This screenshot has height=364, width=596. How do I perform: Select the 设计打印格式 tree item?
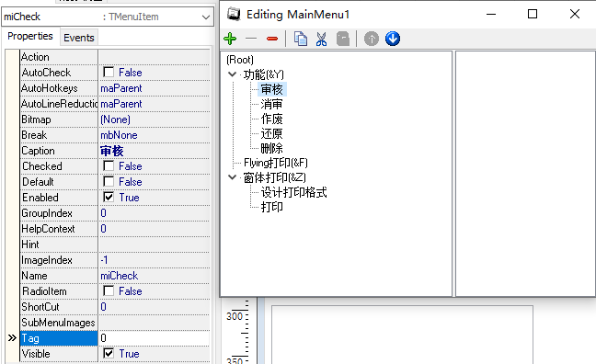click(x=293, y=192)
